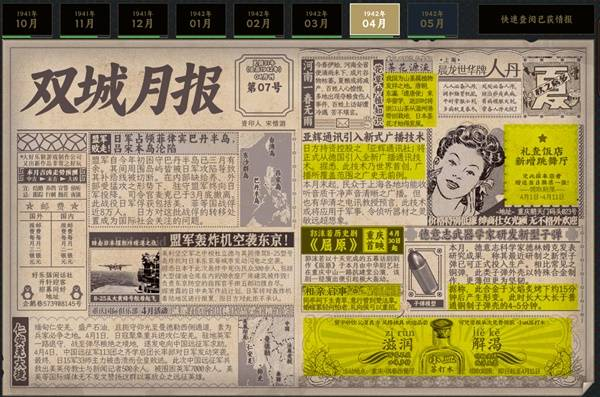Click the bomber airplane photo
This screenshot has height=397, width=600.
(124, 274)
